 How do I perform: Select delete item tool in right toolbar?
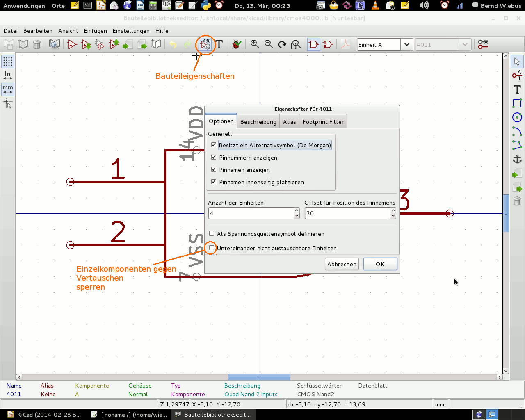517,201
